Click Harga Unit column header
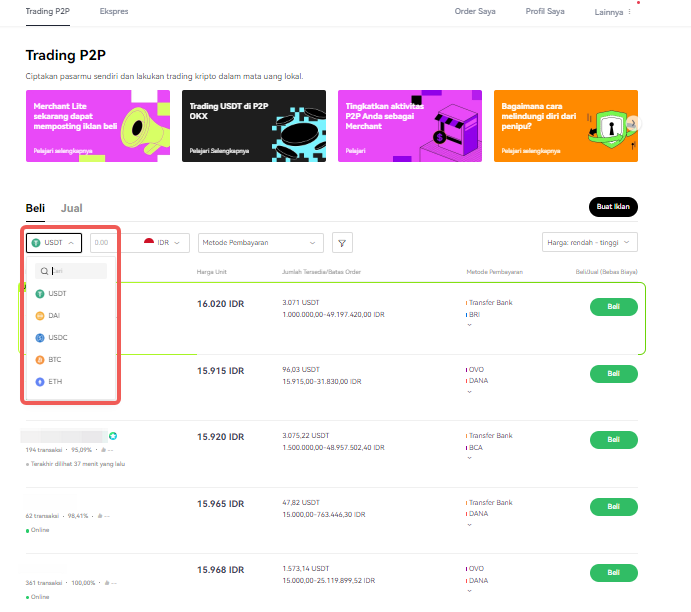691x612 pixels. tap(212, 272)
